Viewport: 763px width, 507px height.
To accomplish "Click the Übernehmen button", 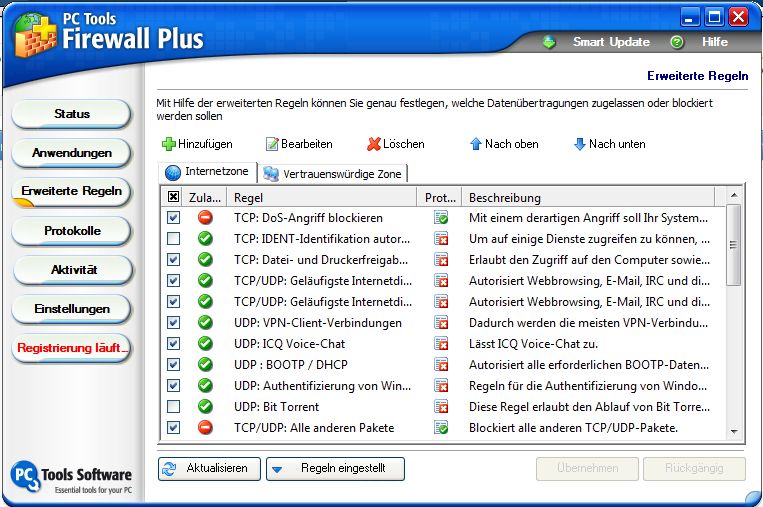I will pyautogui.click(x=587, y=469).
